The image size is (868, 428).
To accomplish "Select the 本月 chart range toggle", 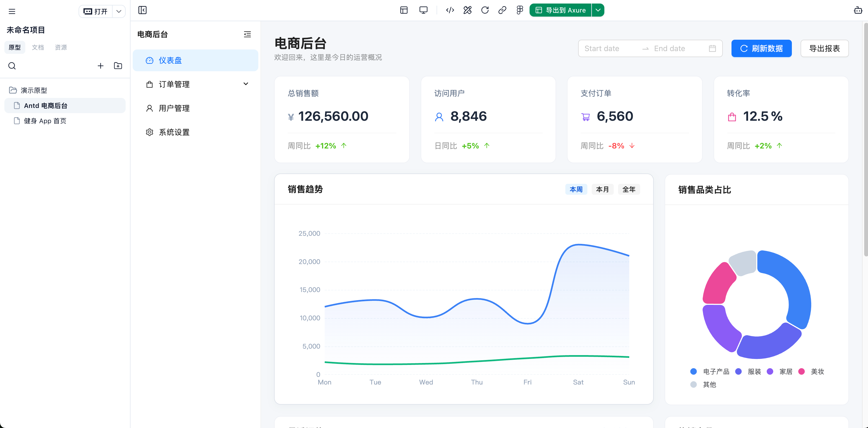I will coord(603,190).
